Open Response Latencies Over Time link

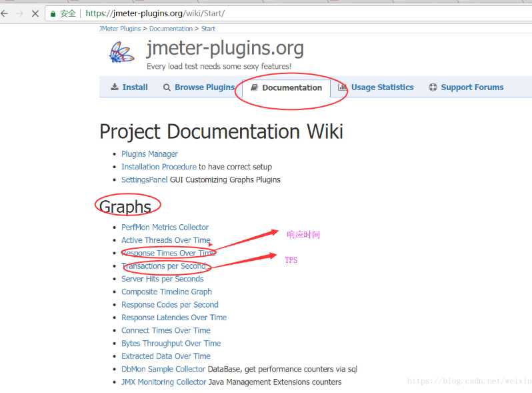[174, 318]
